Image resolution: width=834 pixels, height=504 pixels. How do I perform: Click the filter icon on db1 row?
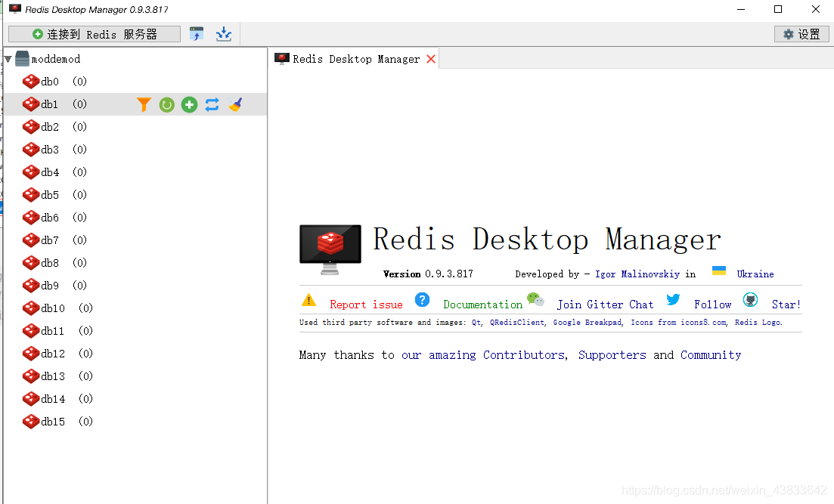(144, 105)
